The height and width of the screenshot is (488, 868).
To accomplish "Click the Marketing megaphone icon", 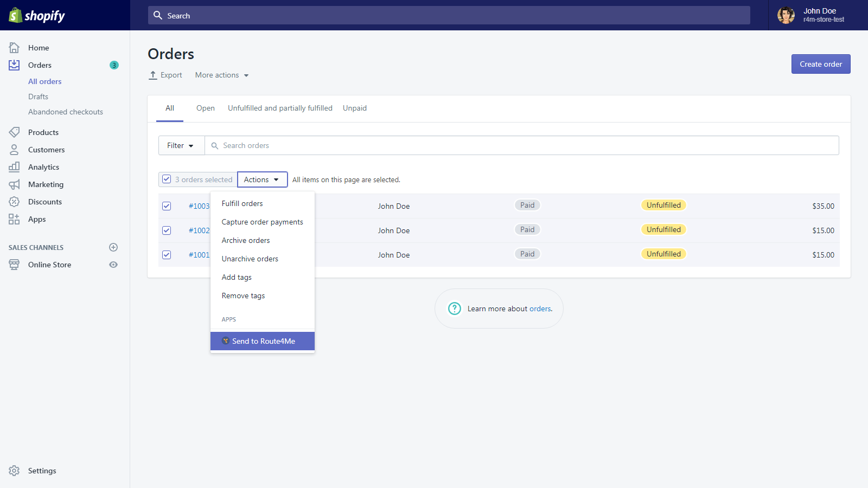I will [14, 184].
